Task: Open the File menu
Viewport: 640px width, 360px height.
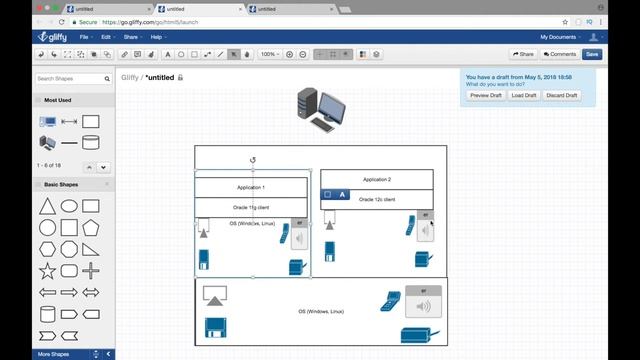Action: tap(86, 37)
